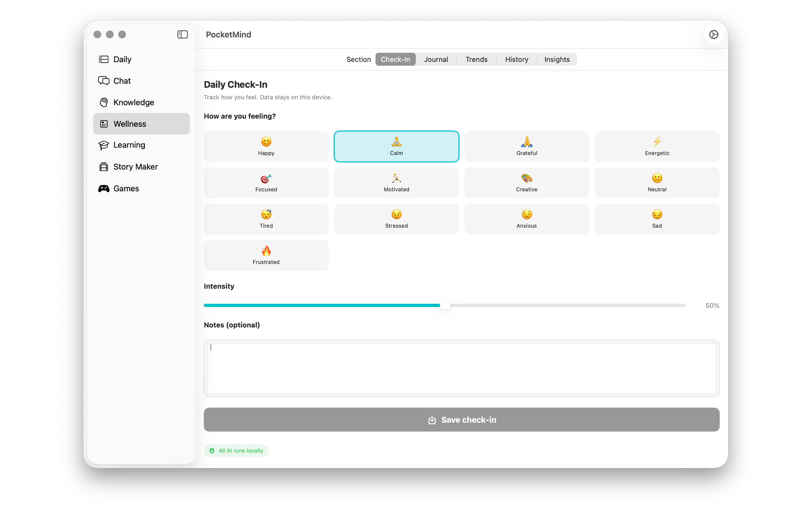Click inside the Notes text field
The height and width of the screenshot is (508, 812).
461,368
